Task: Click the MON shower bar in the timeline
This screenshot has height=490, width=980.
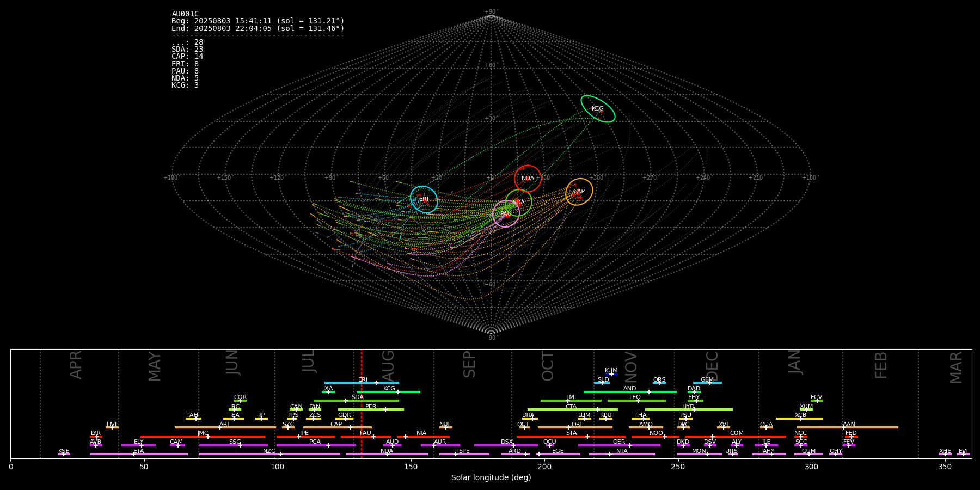Action: tap(699, 454)
